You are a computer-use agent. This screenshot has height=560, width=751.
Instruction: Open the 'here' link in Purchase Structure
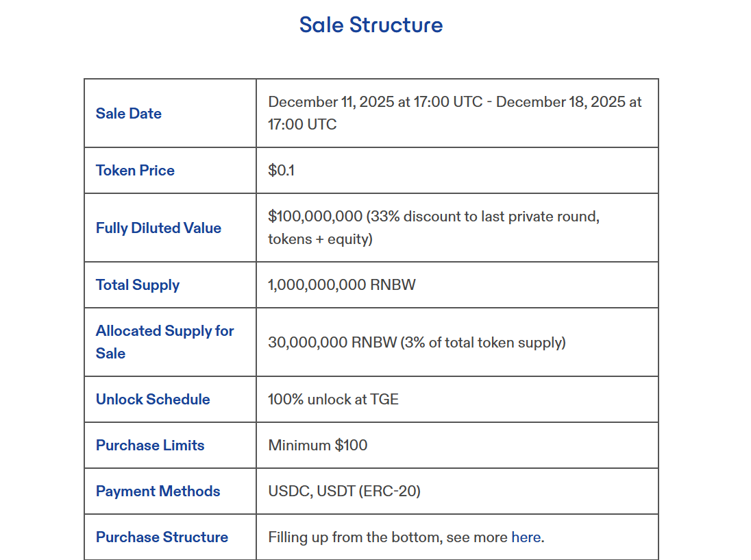pyautogui.click(x=526, y=537)
